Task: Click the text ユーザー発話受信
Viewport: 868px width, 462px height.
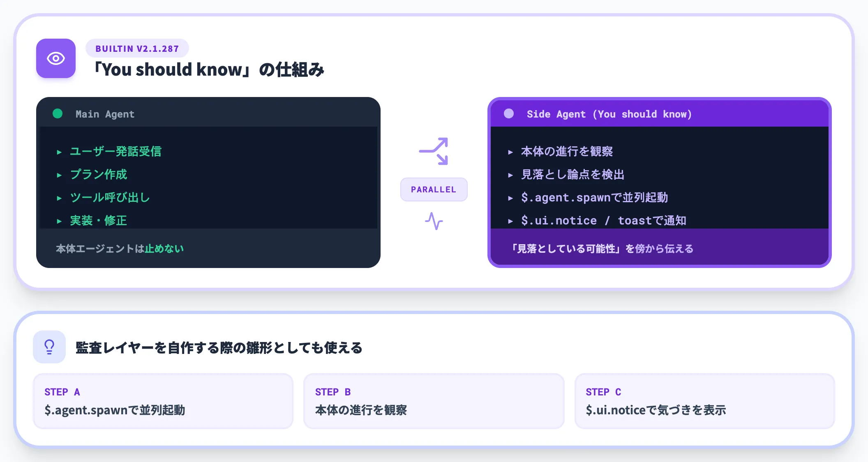Action: click(x=115, y=151)
